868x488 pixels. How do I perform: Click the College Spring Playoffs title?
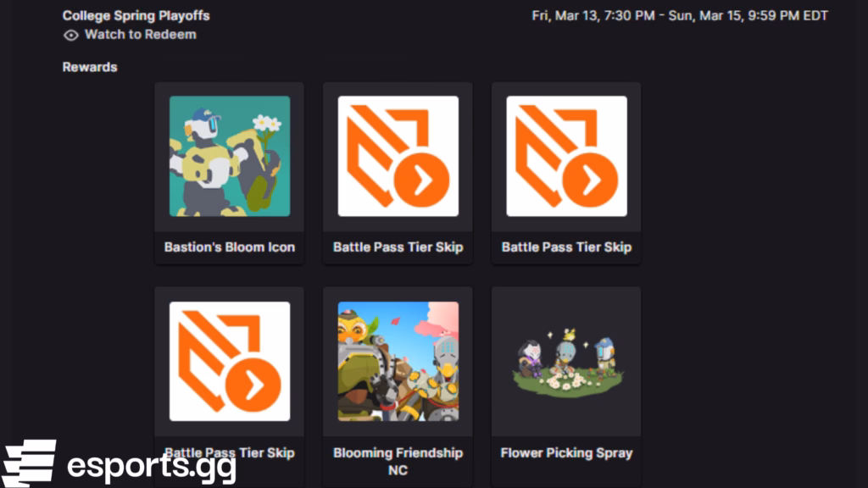[x=136, y=15]
